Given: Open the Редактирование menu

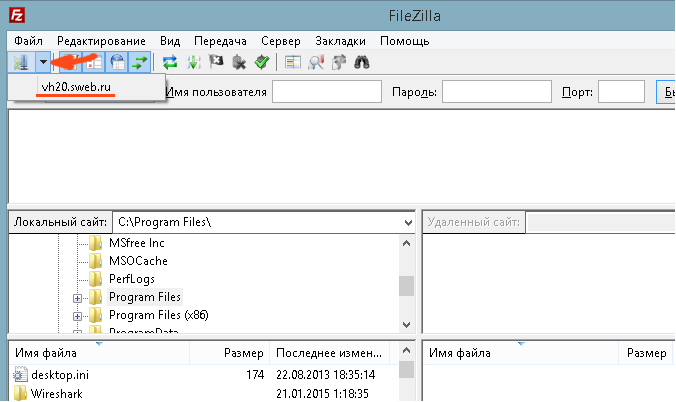Looking at the screenshot, I should [101, 41].
